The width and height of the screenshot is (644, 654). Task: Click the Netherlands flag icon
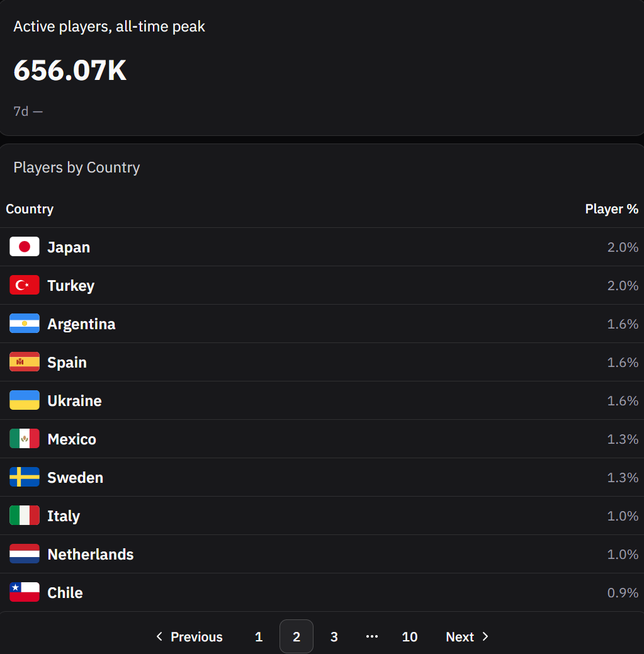[x=25, y=554]
